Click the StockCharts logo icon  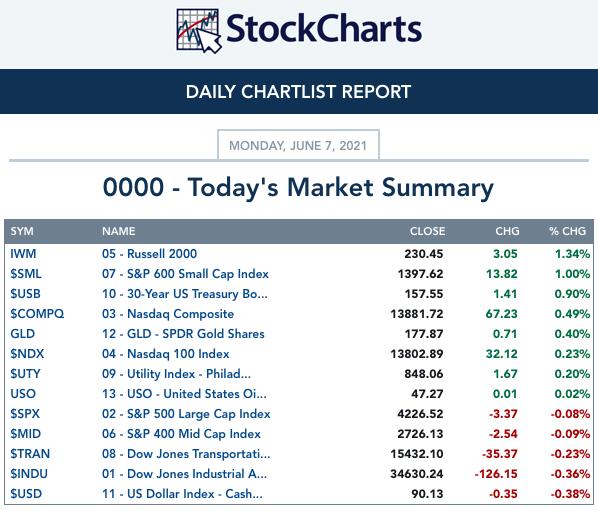click(199, 31)
